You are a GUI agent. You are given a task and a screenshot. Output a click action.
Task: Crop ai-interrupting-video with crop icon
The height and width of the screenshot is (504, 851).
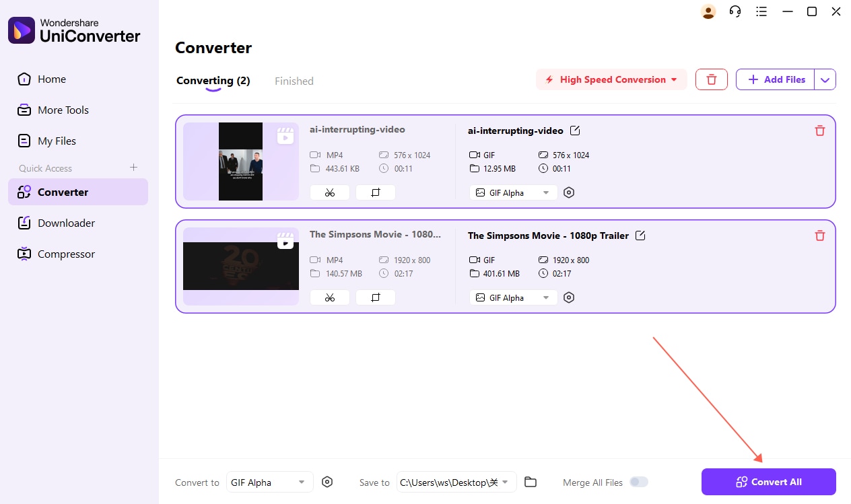click(x=376, y=192)
